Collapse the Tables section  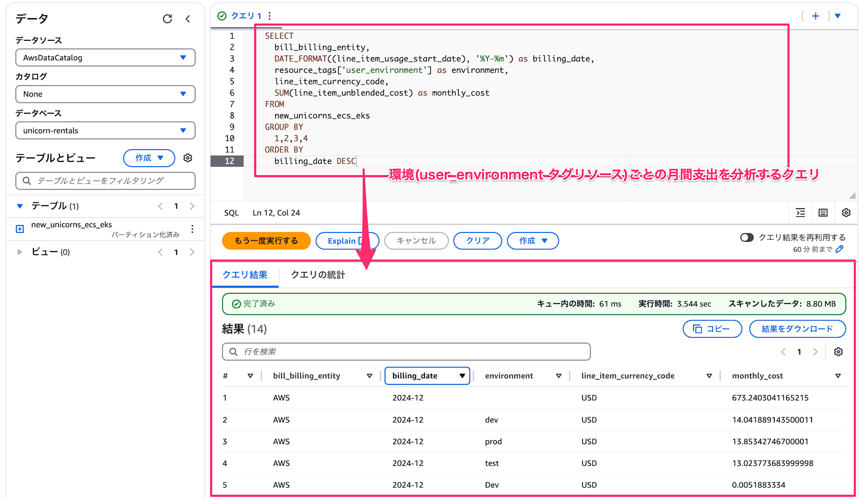[x=20, y=206]
